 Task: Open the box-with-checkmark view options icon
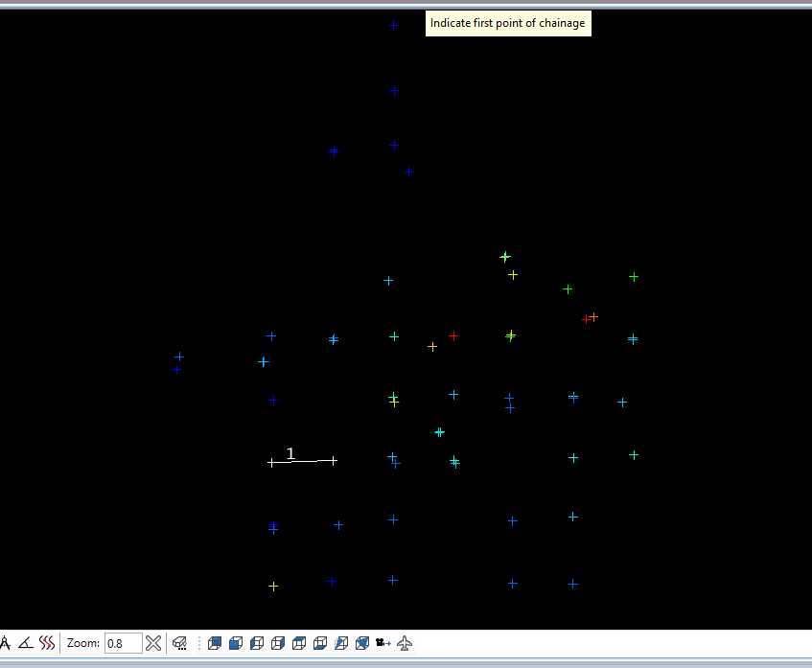tap(179, 643)
